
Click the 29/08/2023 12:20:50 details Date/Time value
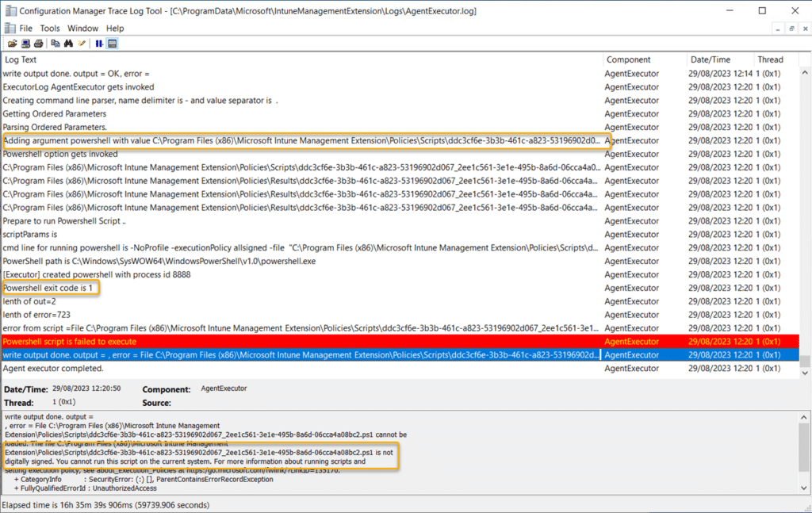[86, 389]
